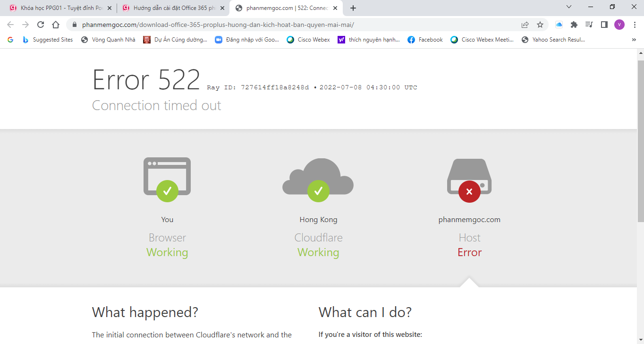The width and height of the screenshot is (644, 344).
Task: Open Đăng nhập với Goo... Zoom bookmark
Action: coord(247,40)
